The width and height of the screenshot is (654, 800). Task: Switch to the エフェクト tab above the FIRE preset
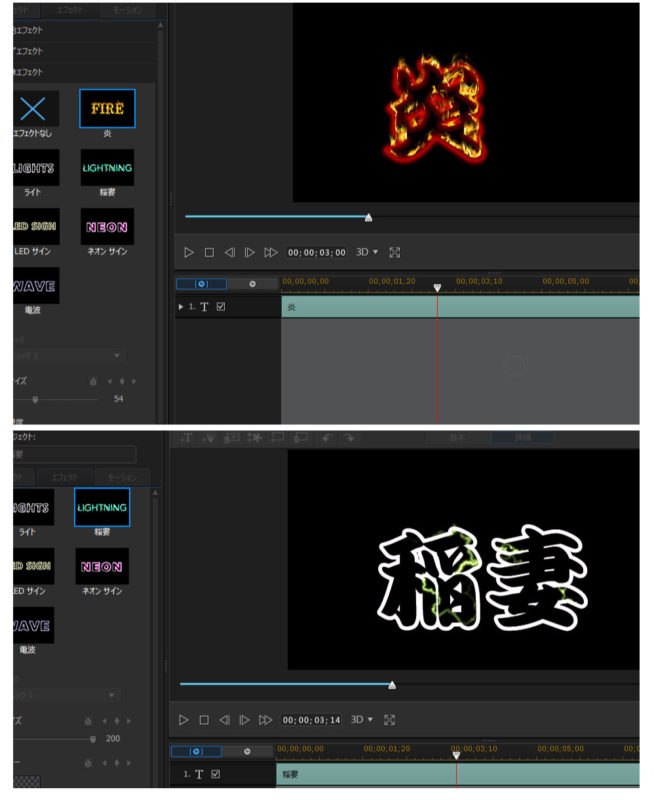coord(75,11)
